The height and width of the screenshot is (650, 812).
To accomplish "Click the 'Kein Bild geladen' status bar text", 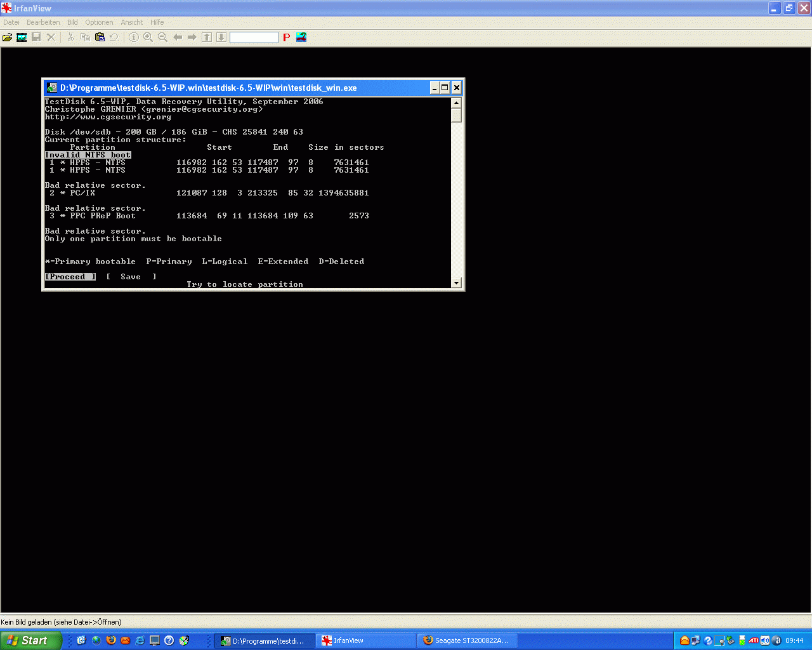I will (x=61, y=622).
